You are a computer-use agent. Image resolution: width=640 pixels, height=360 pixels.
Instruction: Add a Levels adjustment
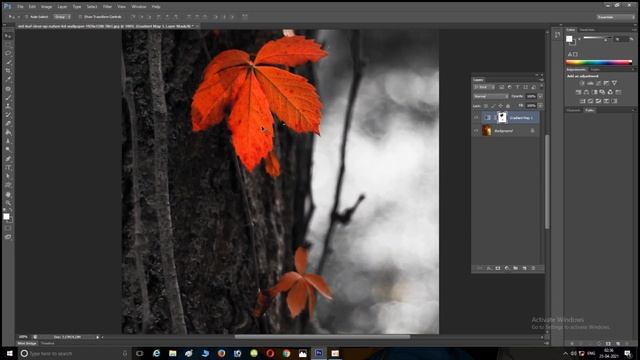[590, 83]
